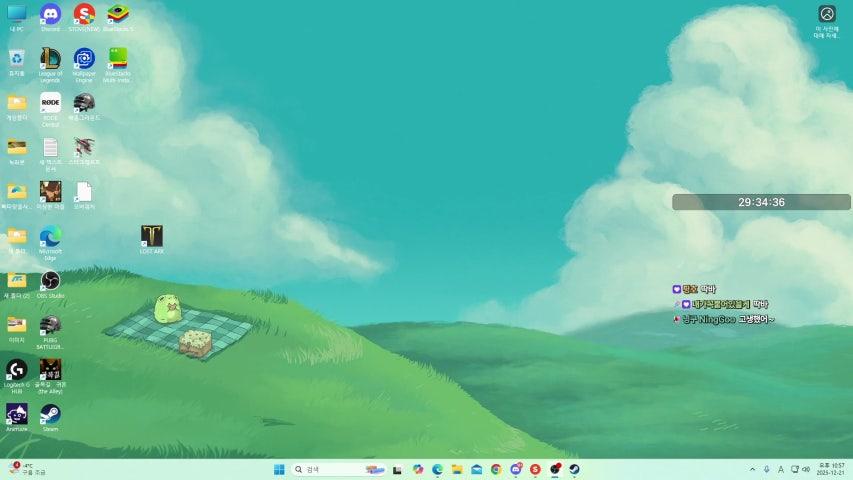This screenshot has width=853, height=480.
Task: Select the helmet icon beside RODE Central
Action: 84,107
